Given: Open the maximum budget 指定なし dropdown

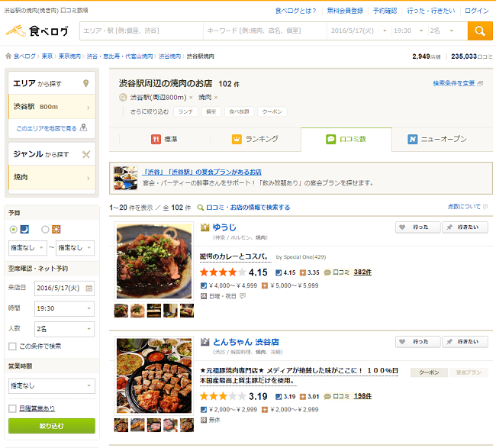Looking at the screenshot, I should 76,248.
